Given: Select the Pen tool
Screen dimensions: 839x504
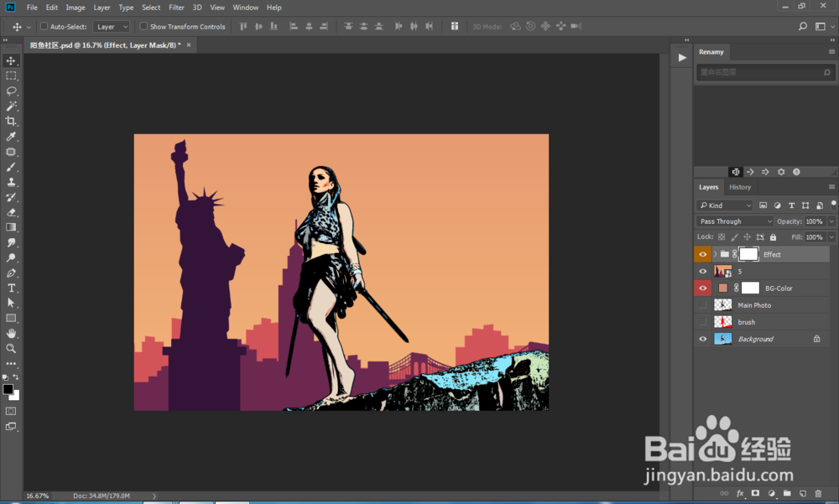Looking at the screenshot, I should click(x=11, y=273).
